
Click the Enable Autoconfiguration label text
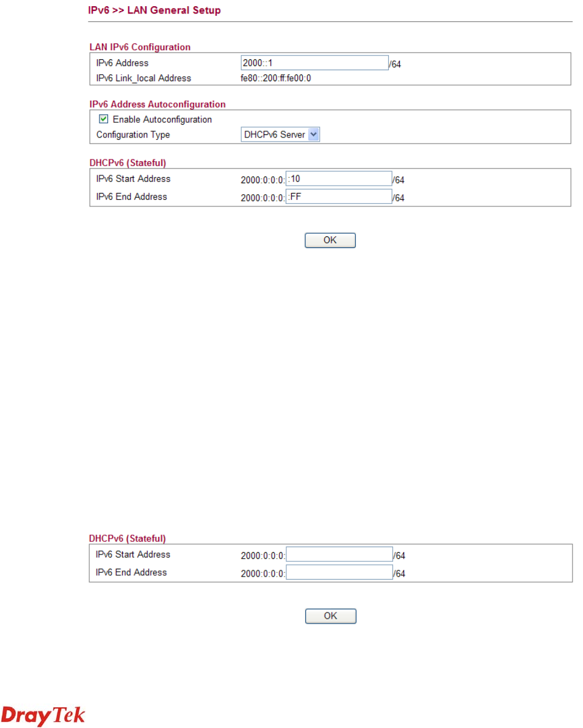162,120
